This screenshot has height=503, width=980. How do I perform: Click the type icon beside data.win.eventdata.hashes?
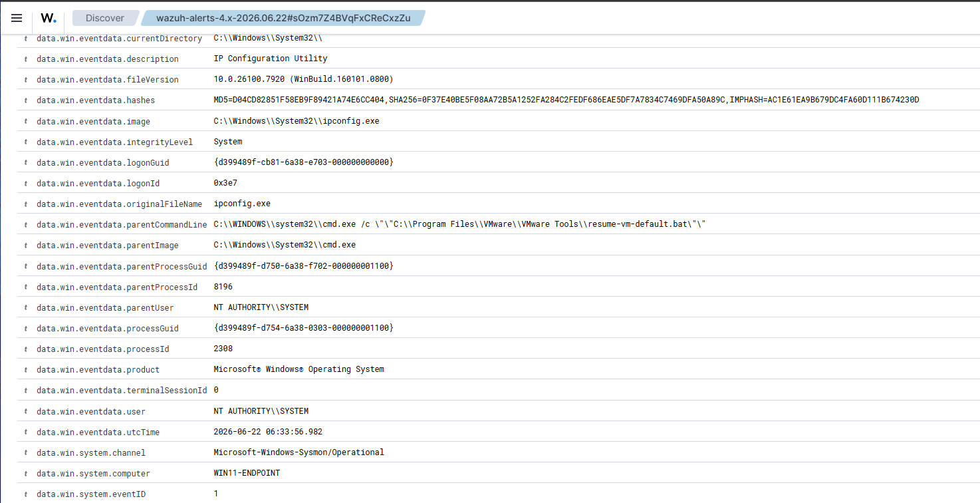point(25,100)
